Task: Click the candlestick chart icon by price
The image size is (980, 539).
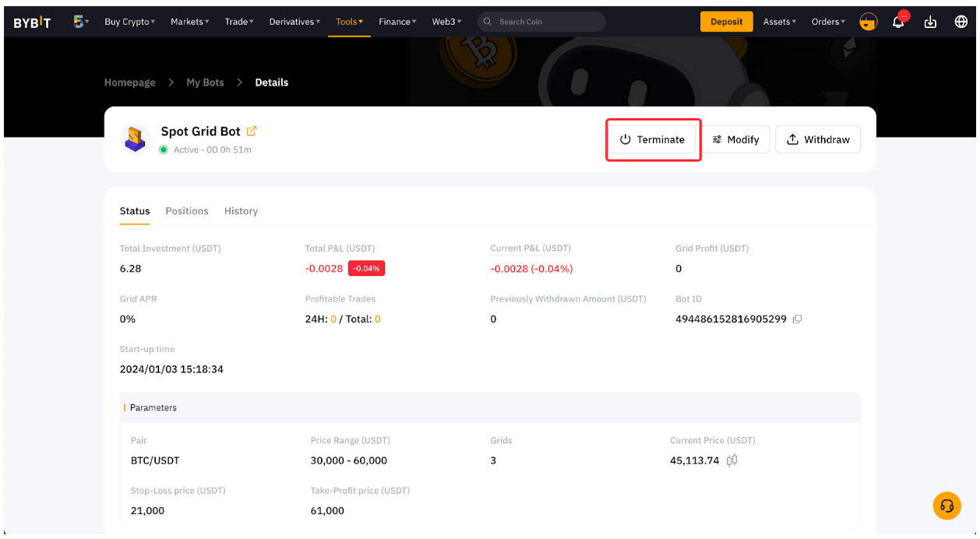Action: [x=731, y=460]
